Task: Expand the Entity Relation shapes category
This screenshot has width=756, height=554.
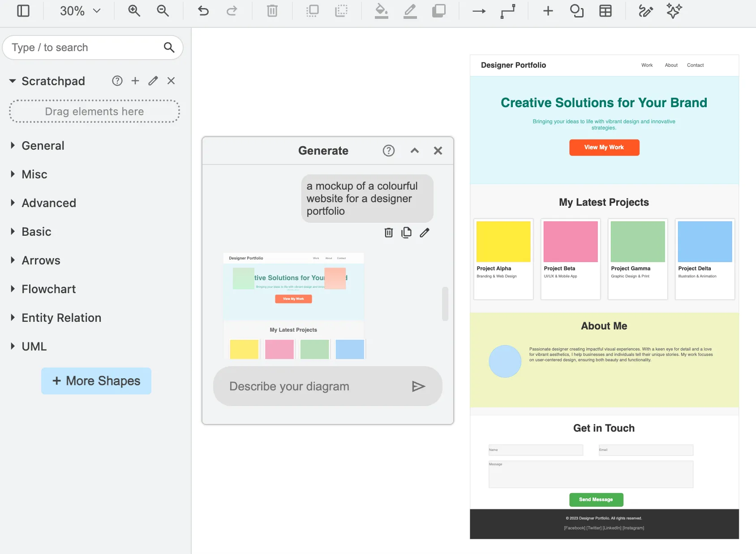Action: [61, 318]
